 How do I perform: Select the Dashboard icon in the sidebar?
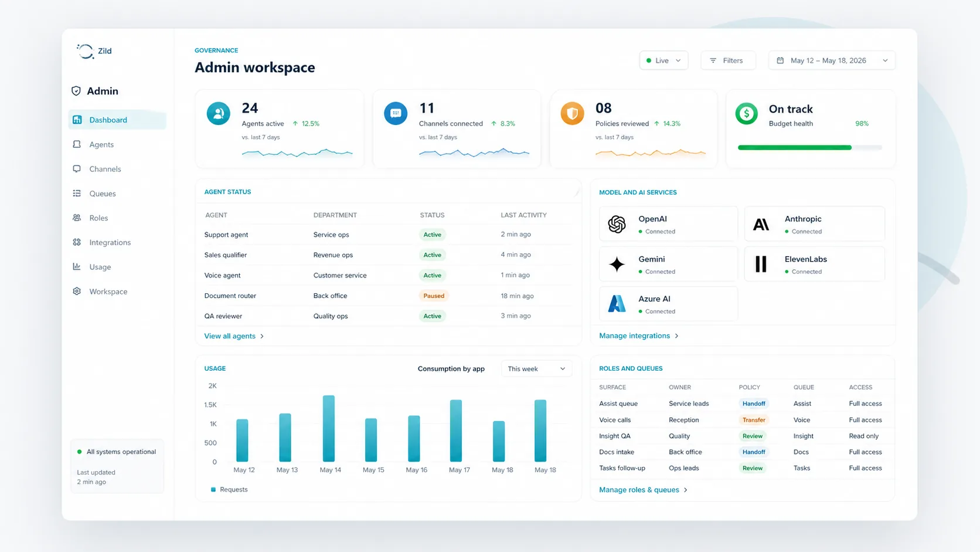(x=77, y=120)
